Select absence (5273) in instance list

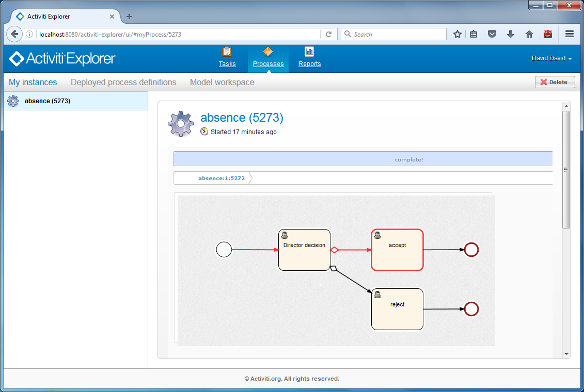click(48, 101)
